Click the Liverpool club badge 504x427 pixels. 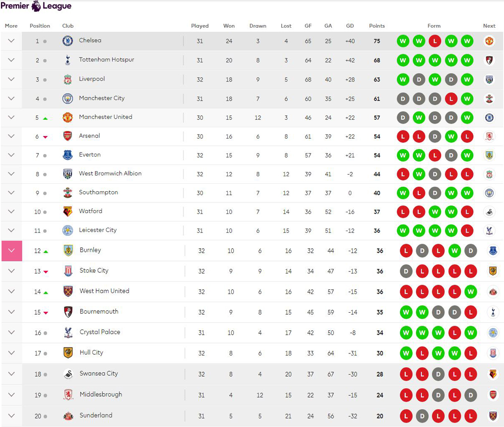[x=68, y=79]
